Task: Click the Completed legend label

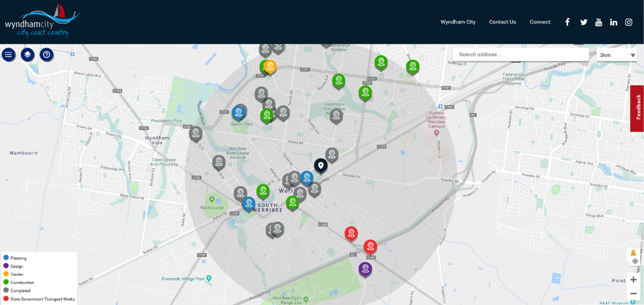Action: [21, 291]
